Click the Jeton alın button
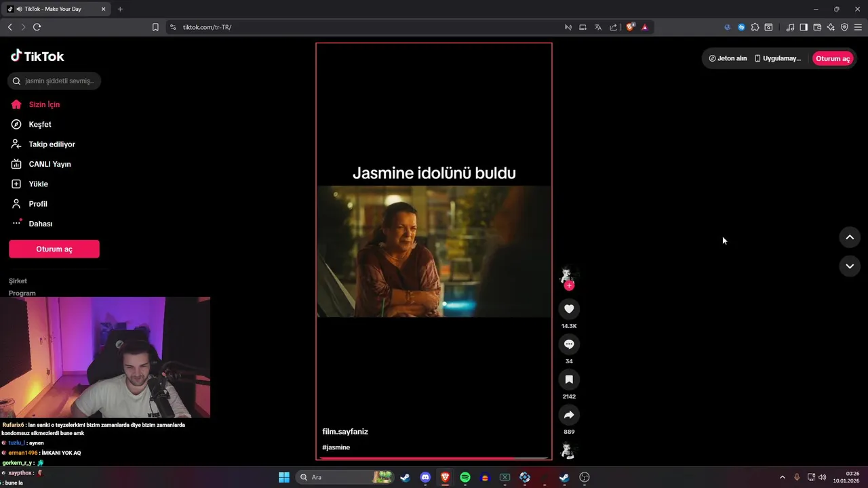868x488 pixels. coord(728,58)
